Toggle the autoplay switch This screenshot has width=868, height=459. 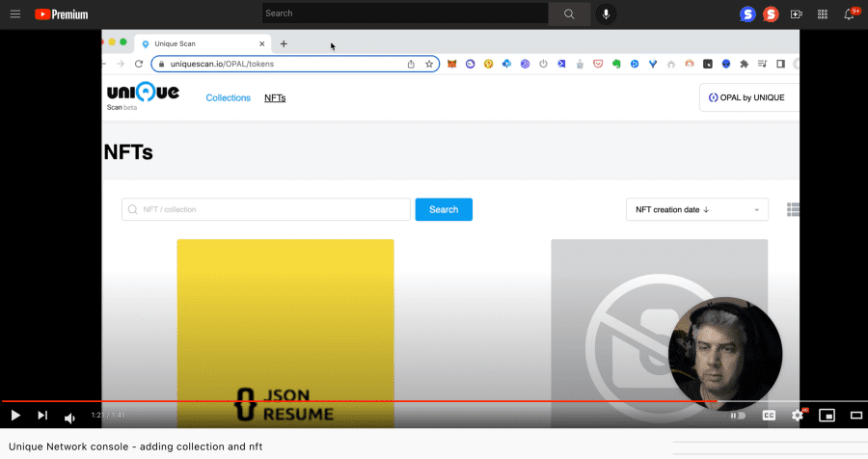[738, 416]
